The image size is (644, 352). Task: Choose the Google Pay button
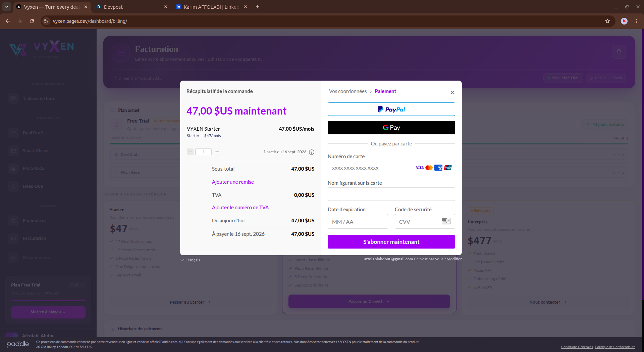pos(391,128)
